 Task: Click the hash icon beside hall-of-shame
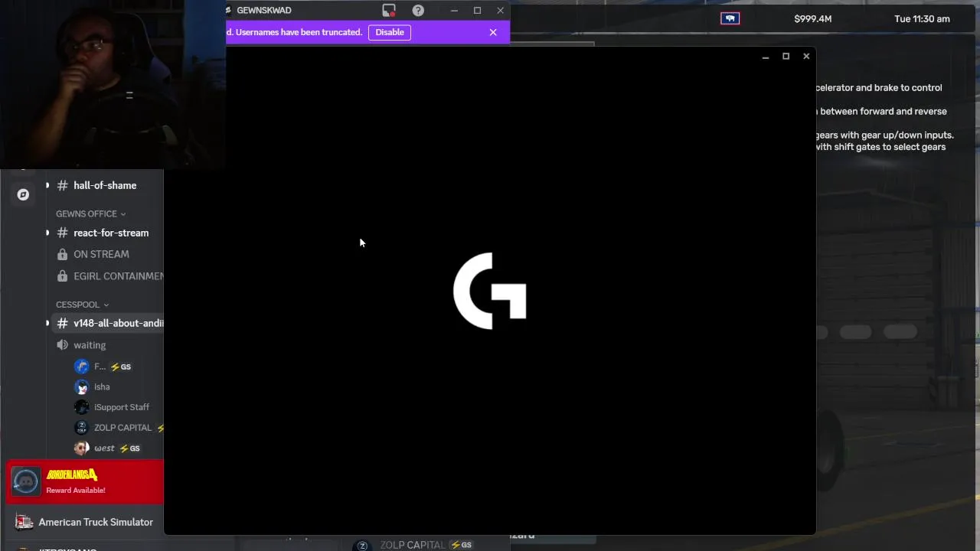pyautogui.click(x=62, y=185)
